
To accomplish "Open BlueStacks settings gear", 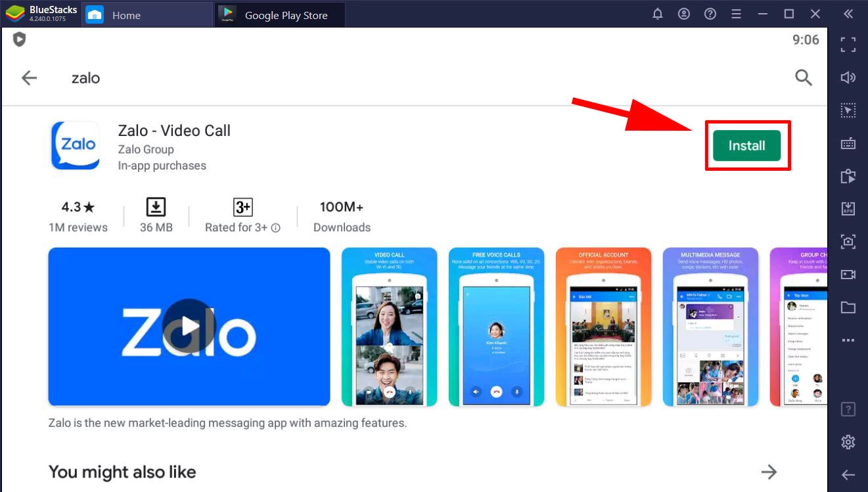I will (x=848, y=442).
